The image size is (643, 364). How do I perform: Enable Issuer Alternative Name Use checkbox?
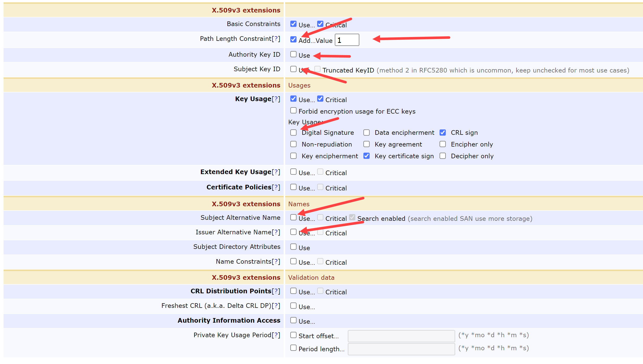pos(293,232)
